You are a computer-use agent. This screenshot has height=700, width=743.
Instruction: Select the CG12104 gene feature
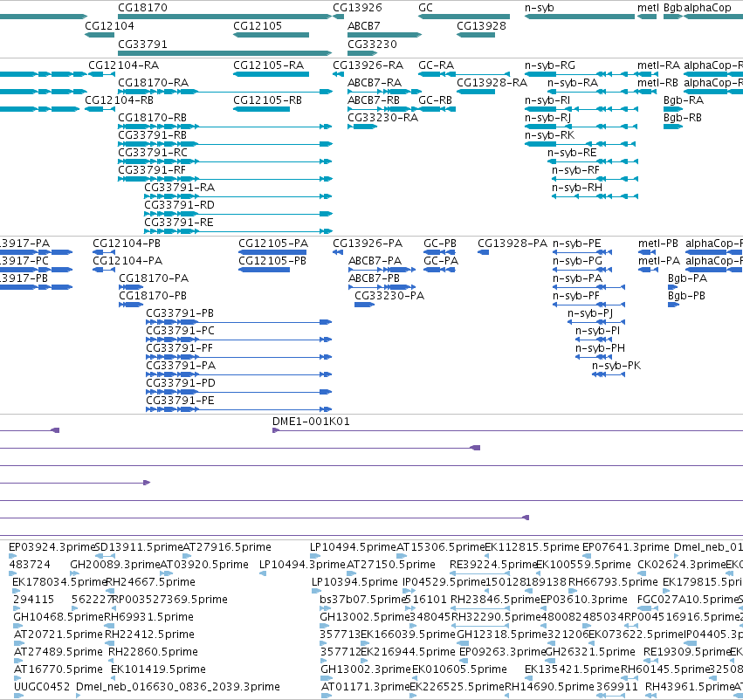(100, 35)
